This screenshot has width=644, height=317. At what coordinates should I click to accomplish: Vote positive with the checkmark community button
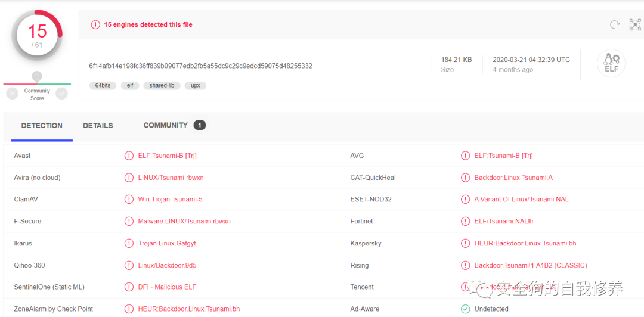click(x=61, y=94)
